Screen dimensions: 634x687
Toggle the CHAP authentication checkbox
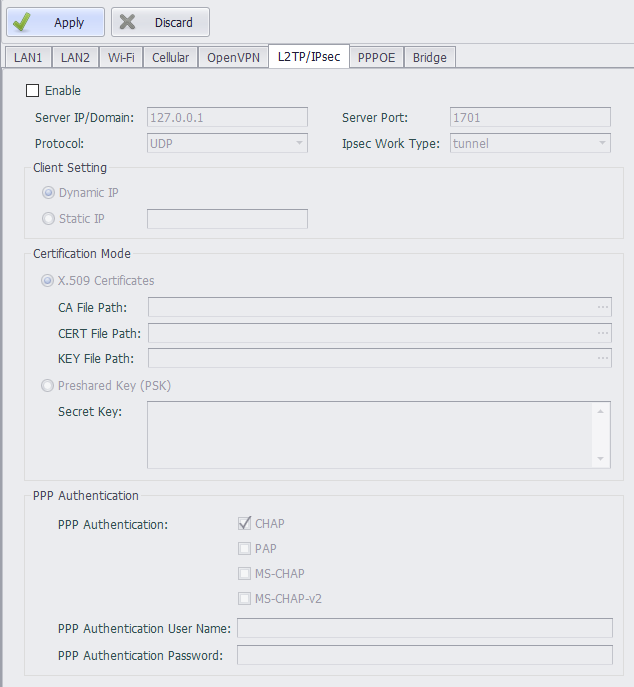(244, 523)
